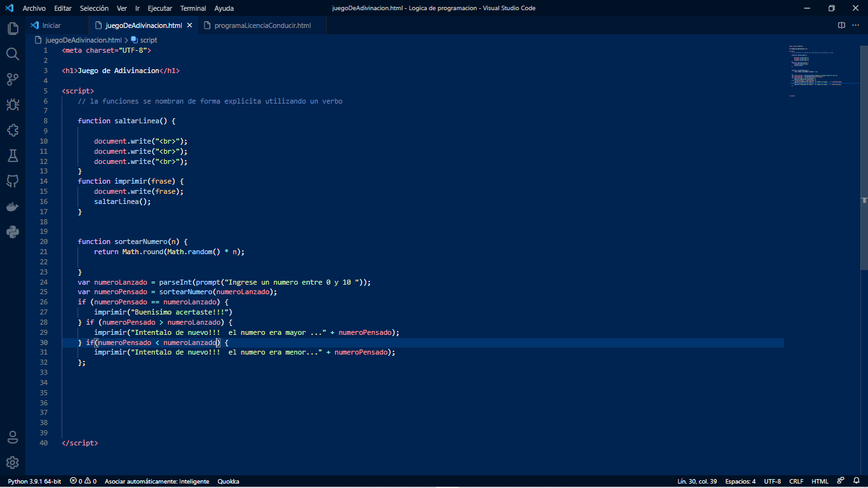The width and height of the screenshot is (868, 488).
Task: Open the Testing flask view
Action: (x=13, y=155)
